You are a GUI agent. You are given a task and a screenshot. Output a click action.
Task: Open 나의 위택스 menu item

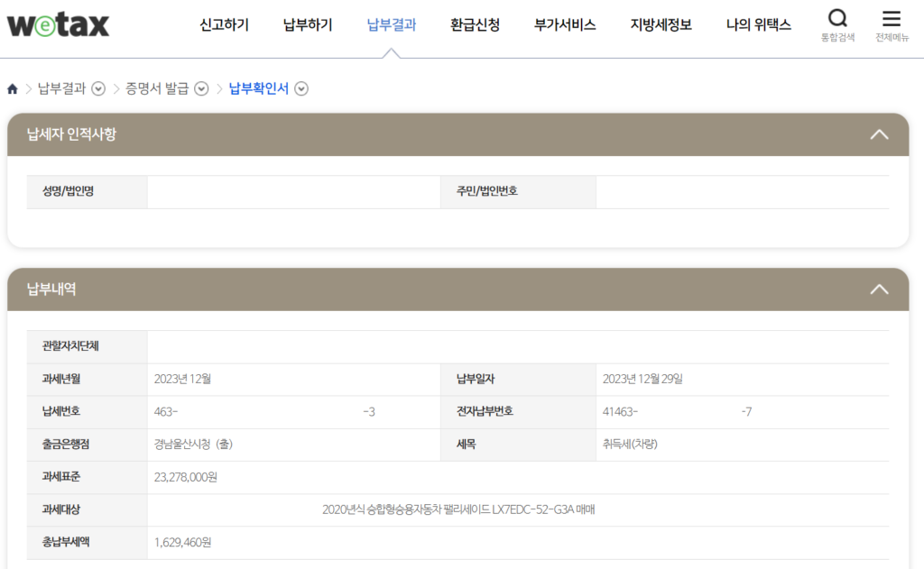click(759, 25)
